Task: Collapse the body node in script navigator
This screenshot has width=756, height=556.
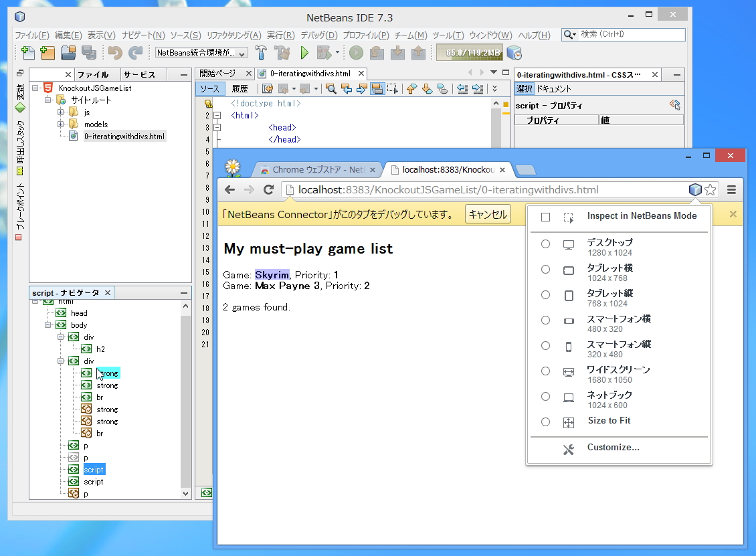Action: click(x=47, y=325)
